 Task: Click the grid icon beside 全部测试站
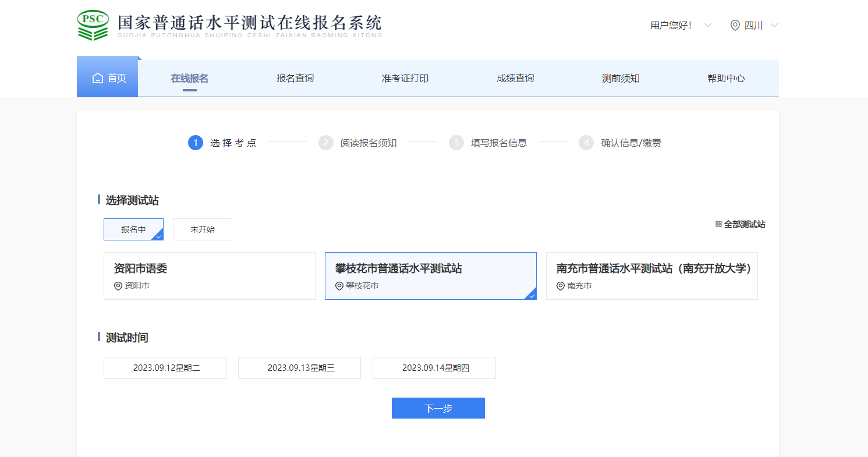pos(718,224)
